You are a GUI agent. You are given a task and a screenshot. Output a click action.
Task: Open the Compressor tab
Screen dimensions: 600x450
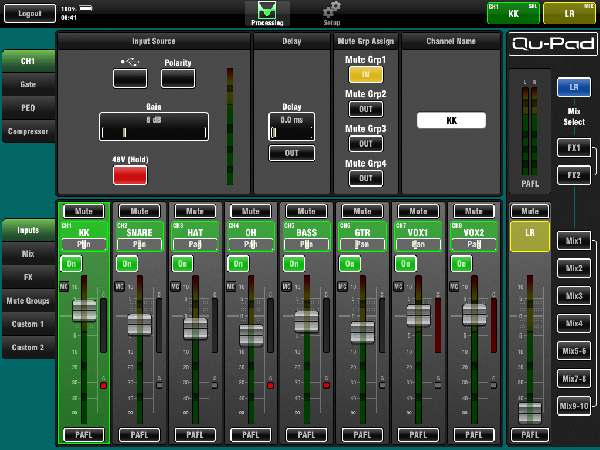28,130
